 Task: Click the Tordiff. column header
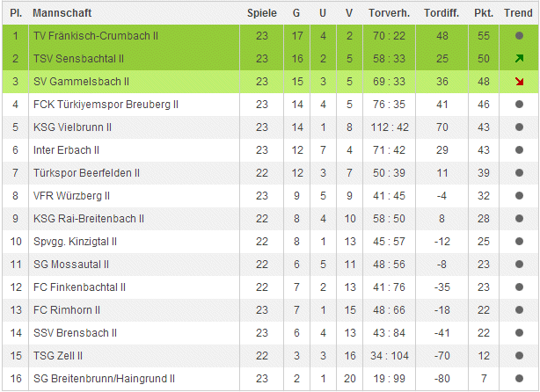click(x=440, y=14)
